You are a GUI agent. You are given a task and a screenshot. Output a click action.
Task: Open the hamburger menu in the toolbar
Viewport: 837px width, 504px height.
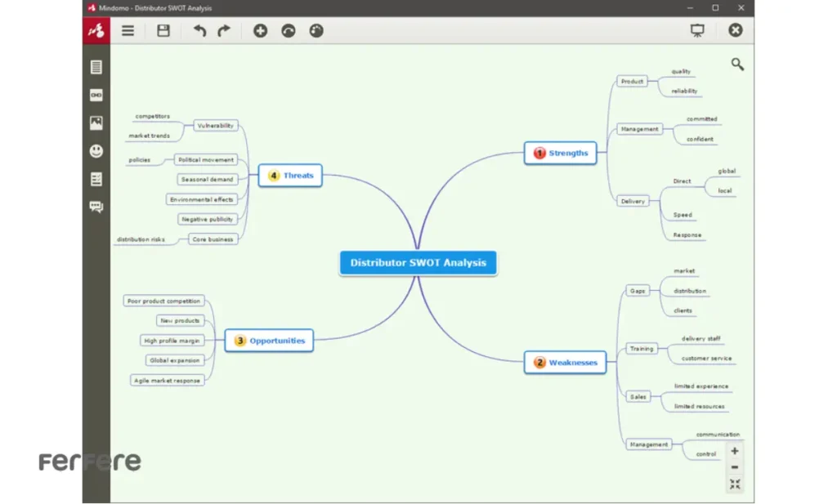(x=128, y=31)
